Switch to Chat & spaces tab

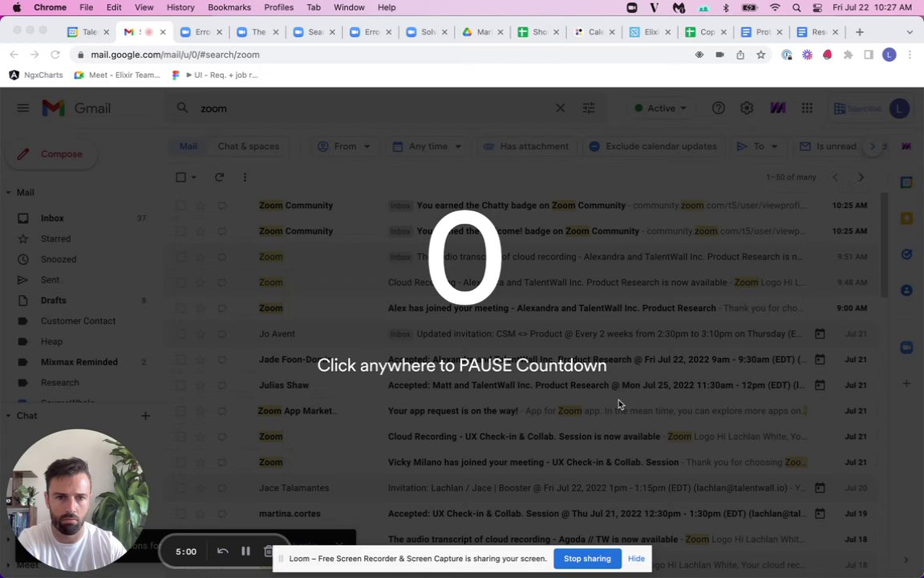pyautogui.click(x=248, y=146)
